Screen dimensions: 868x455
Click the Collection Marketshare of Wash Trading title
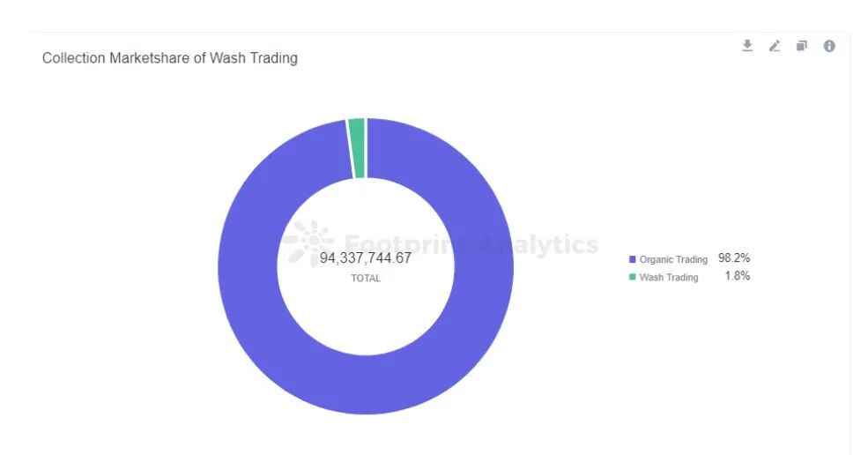[x=170, y=58]
